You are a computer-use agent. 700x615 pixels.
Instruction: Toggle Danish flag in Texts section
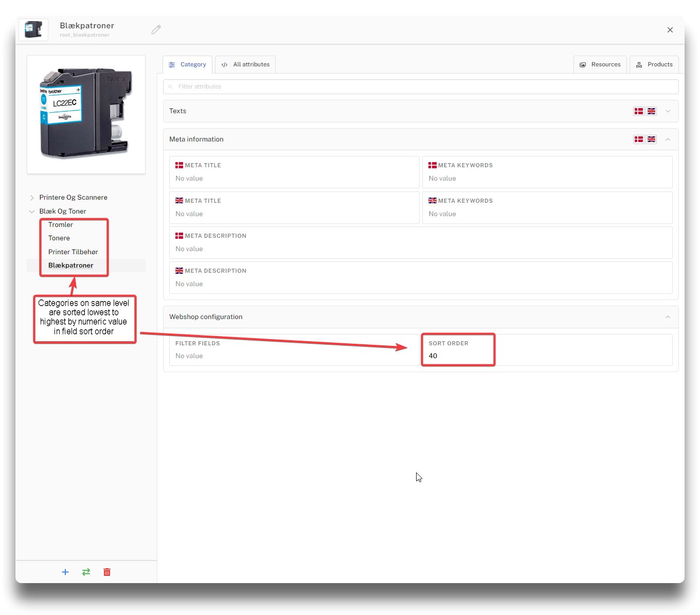pos(638,111)
